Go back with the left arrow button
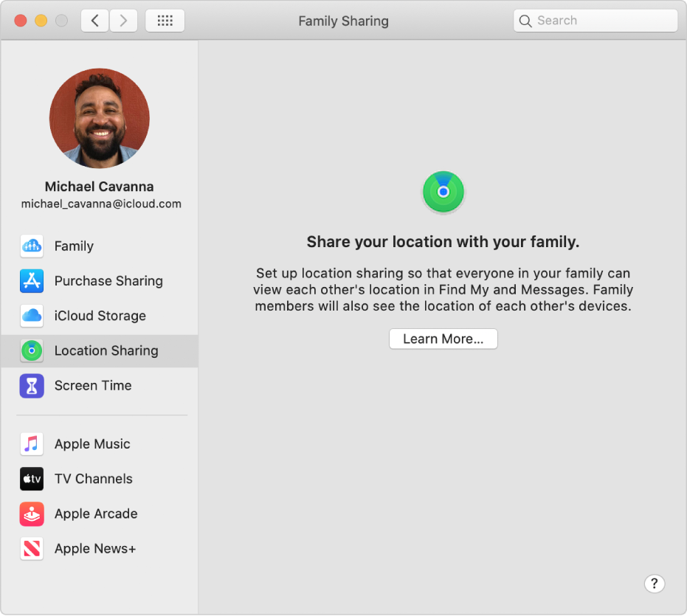 tap(94, 21)
